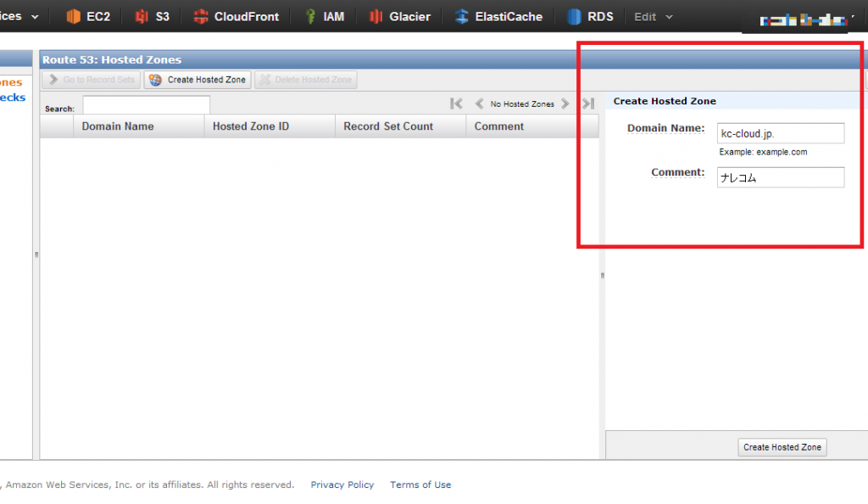Sort by the Record Set Count column header
868x504 pixels.
pyautogui.click(x=401, y=126)
